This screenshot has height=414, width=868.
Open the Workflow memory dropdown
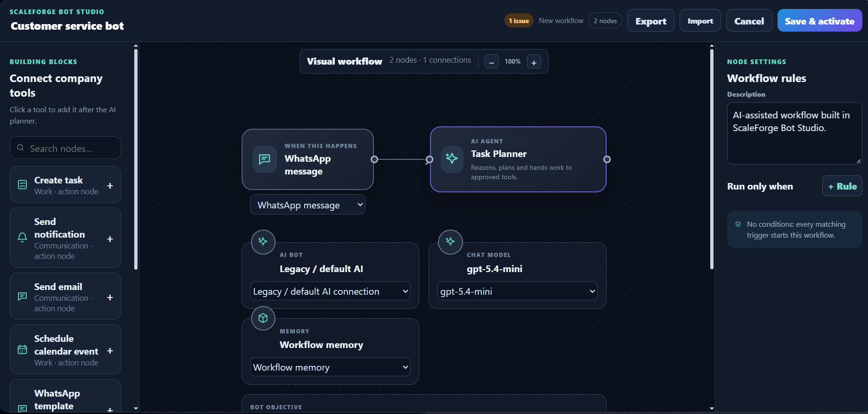pos(330,367)
